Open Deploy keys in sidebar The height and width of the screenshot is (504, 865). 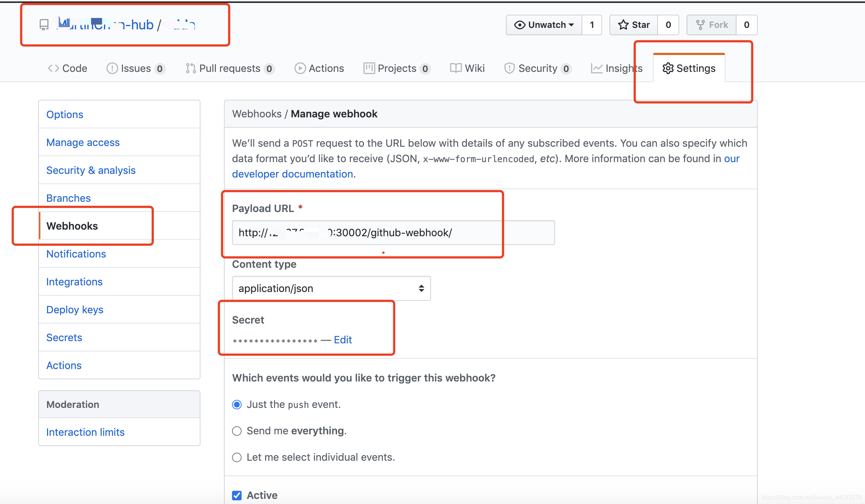click(x=75, y=310)
